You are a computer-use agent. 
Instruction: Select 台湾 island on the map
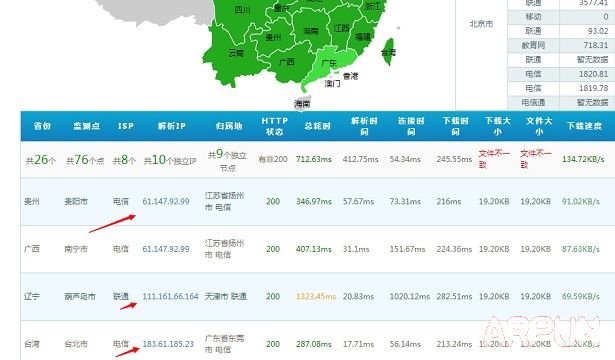coord(388,53)
